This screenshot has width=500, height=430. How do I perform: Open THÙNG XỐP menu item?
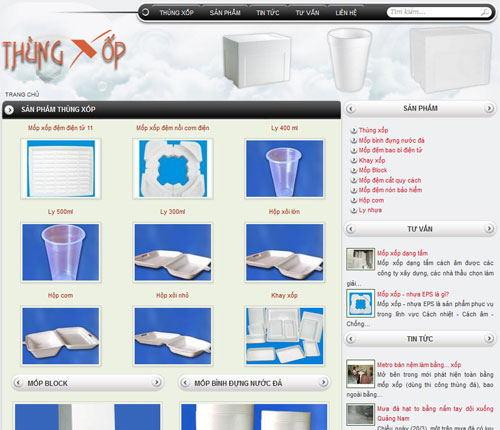pos(176,13)
